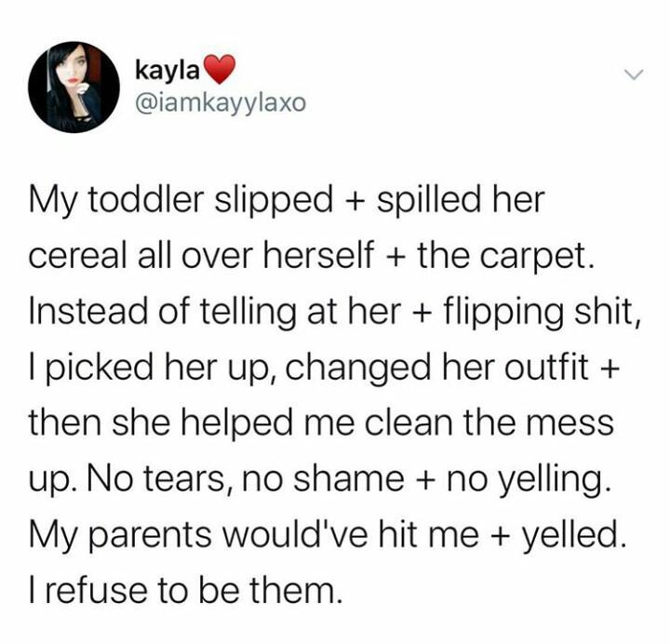Screen dimensions: 670x644
Task: Click the line starting "Instead of telling at her"
Action: click(x=335, y=312)
